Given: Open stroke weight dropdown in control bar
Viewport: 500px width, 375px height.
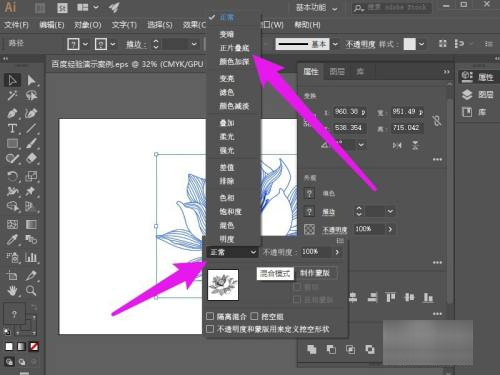Looking at the screenshot, I should [194, 44].
